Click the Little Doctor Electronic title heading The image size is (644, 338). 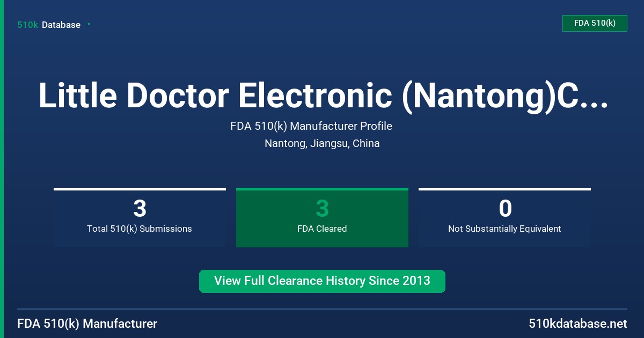pos(323,95)
